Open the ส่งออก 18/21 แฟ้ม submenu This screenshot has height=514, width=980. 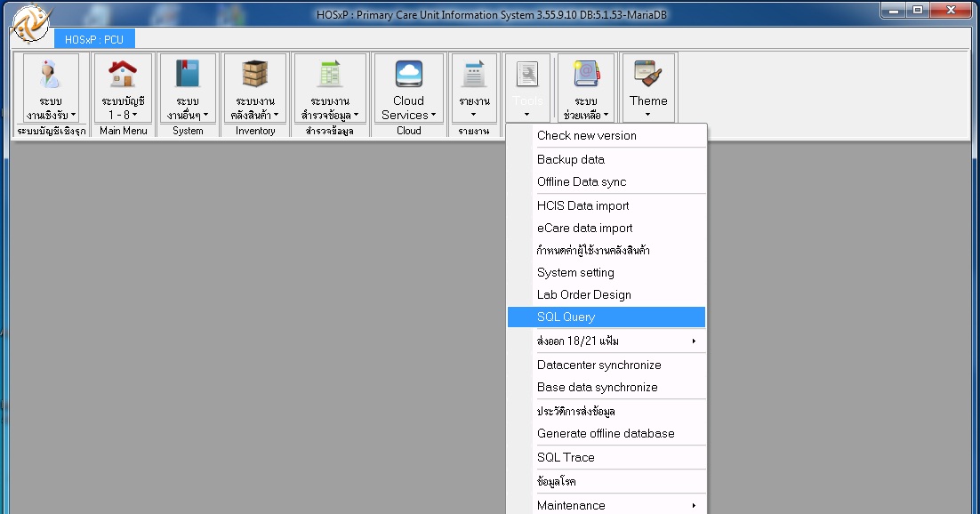click(x=606, y=341)
